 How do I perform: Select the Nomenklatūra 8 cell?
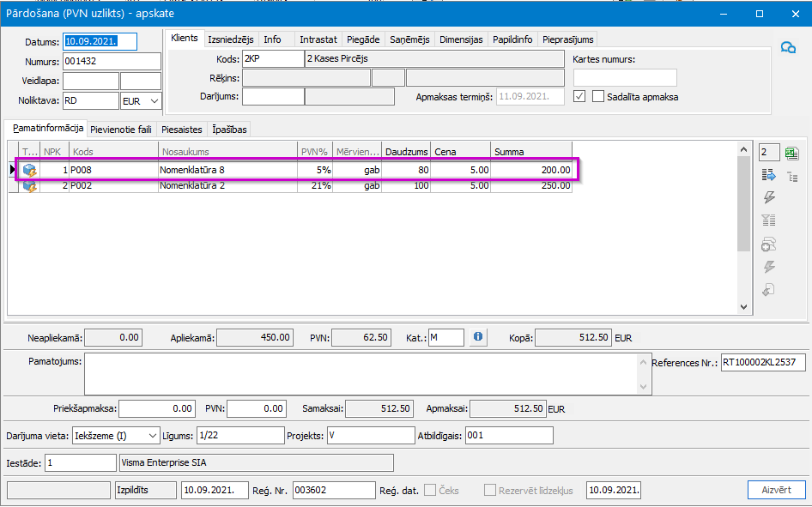click(227, 170)
